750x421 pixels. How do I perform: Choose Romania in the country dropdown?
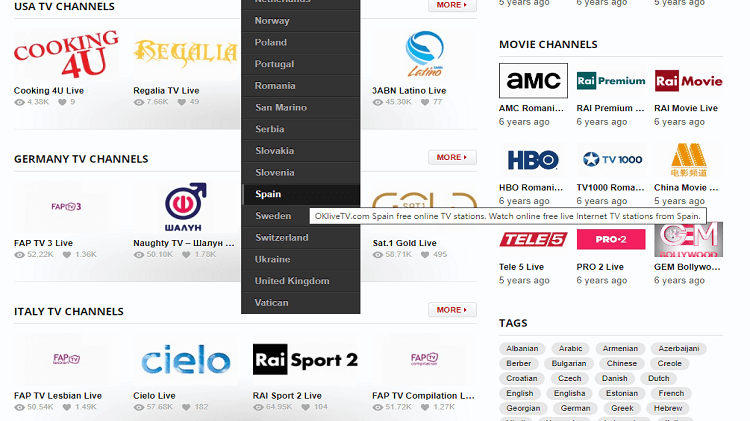click(x=300, y=86)
